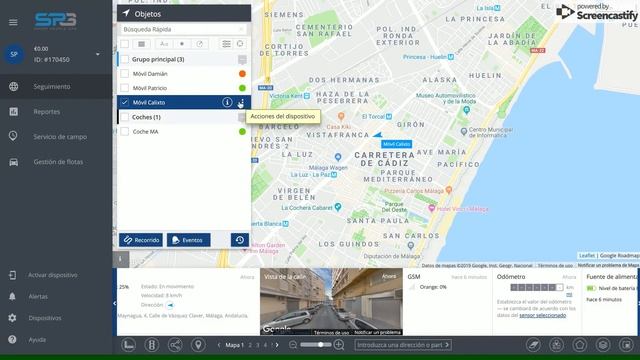Viewport: 640px width, 360px height.
Task: Click the Móvil Calixto map label
Action: 396,144
